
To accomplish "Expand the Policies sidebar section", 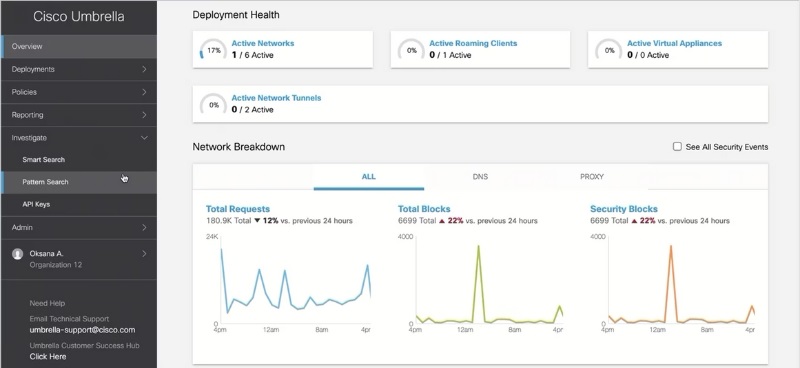I will 79,92.
